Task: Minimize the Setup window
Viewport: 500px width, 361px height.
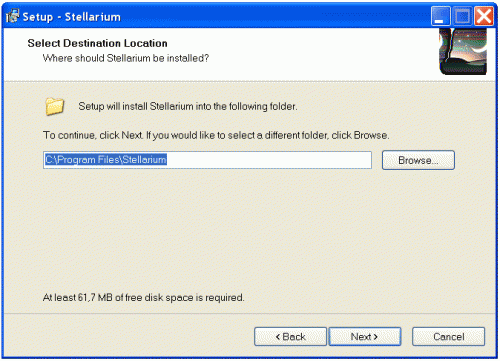Action: (440, 16)
